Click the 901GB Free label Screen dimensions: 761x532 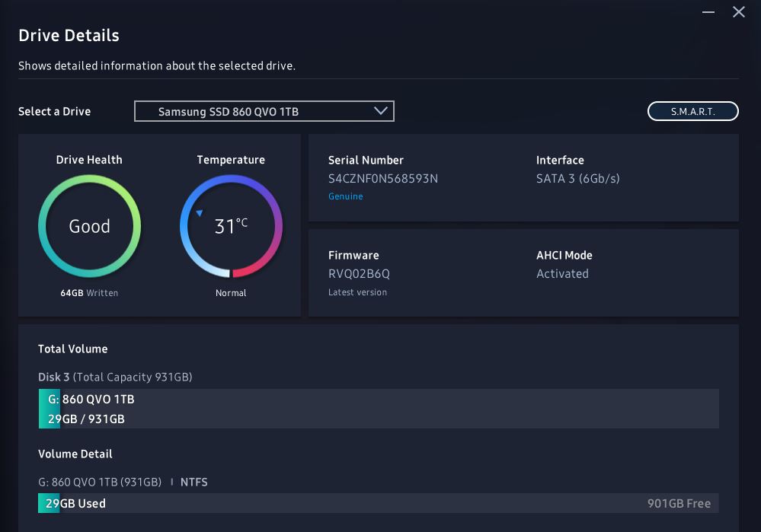pos(679,504)
